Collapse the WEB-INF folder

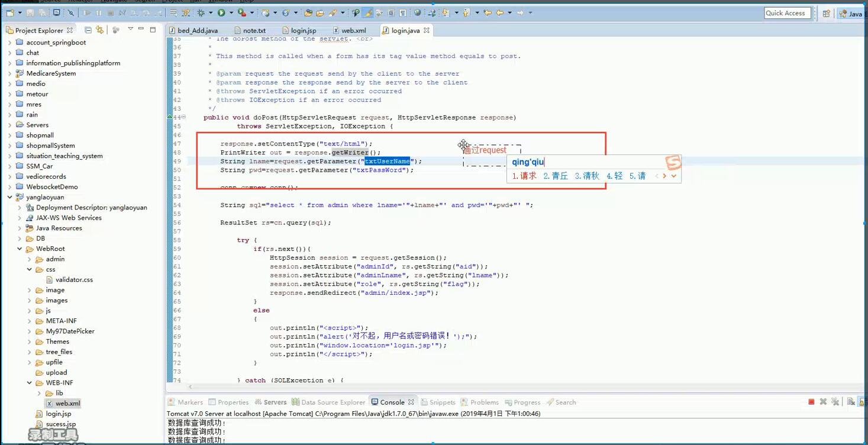[x=30, y=383]
